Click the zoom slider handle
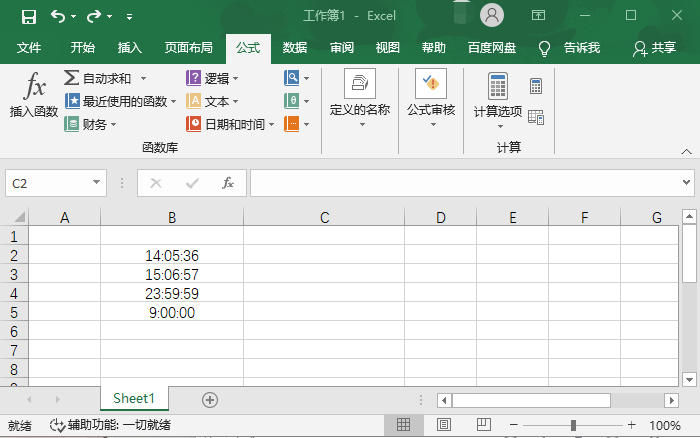Screen dimensions: 700x438 (x=573, y=425)
